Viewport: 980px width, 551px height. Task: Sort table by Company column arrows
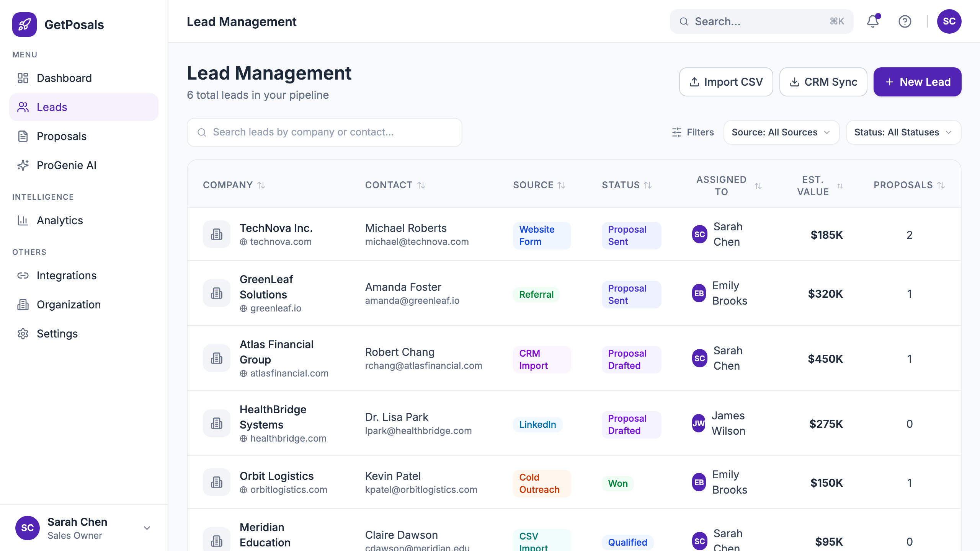(x=261, y=185)
